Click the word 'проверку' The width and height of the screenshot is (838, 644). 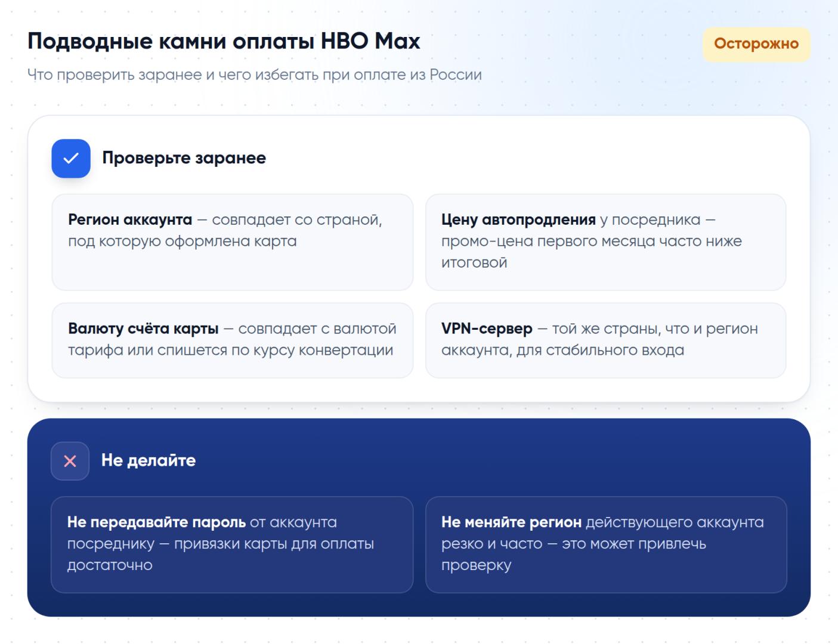pos(476,566)
